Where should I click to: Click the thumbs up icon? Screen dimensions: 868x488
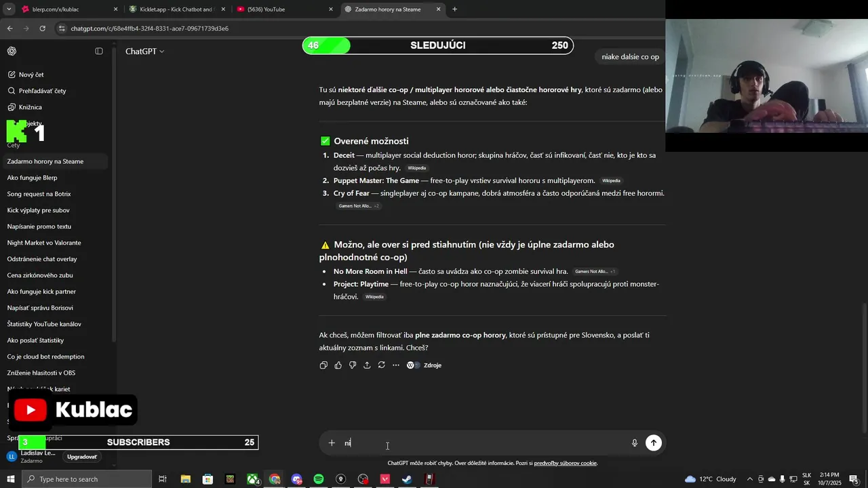click(338, 365)
